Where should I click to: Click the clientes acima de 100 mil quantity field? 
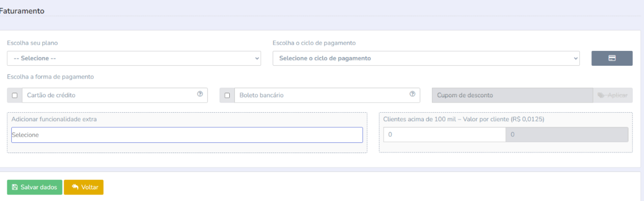(444, 135)
